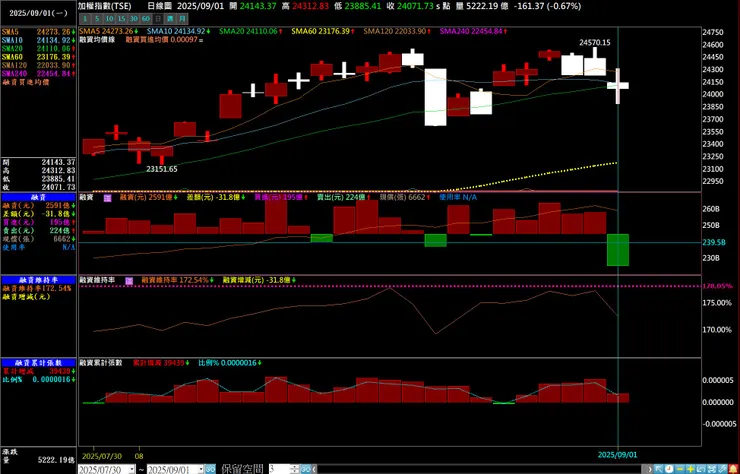740x474 pixels.
Task: Click the date box 2025/09/01(一)
Action: click(x=38, y=13)
